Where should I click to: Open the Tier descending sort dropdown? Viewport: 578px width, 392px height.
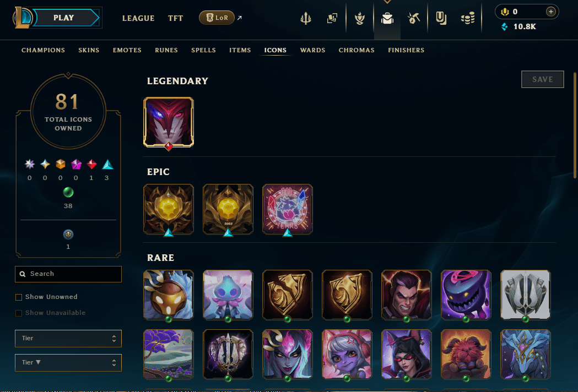[x=68, y=363]
